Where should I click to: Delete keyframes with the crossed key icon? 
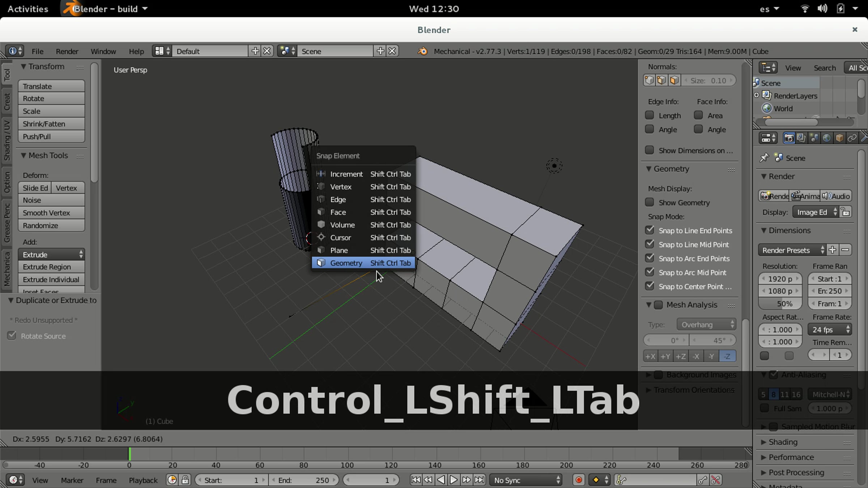click(715, 480)
